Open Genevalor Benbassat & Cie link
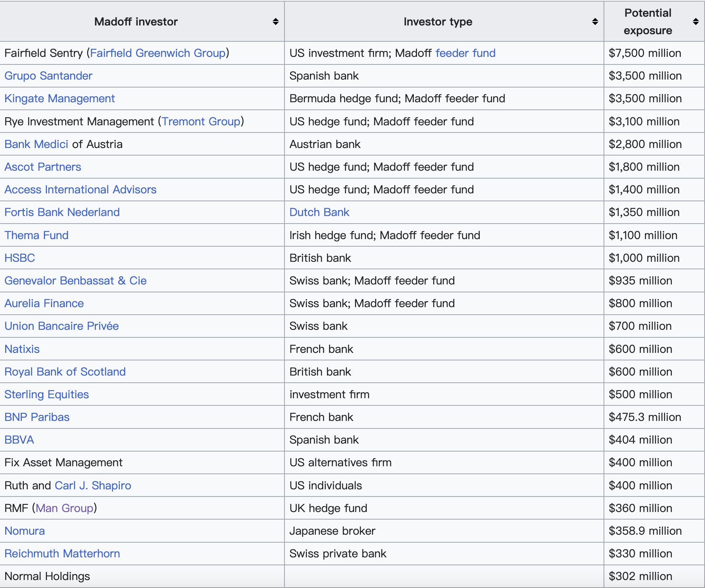 tap(76, 280)
